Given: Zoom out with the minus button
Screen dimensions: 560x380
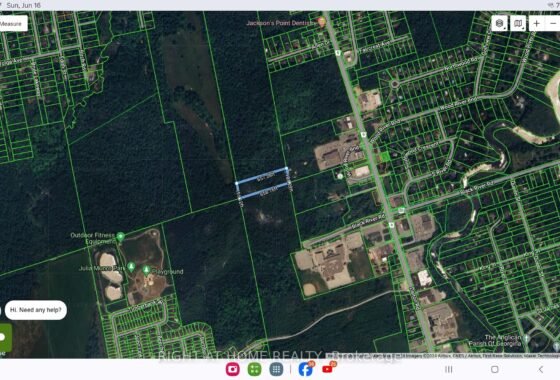Looking at the screenshot, I should pos(553,24).
